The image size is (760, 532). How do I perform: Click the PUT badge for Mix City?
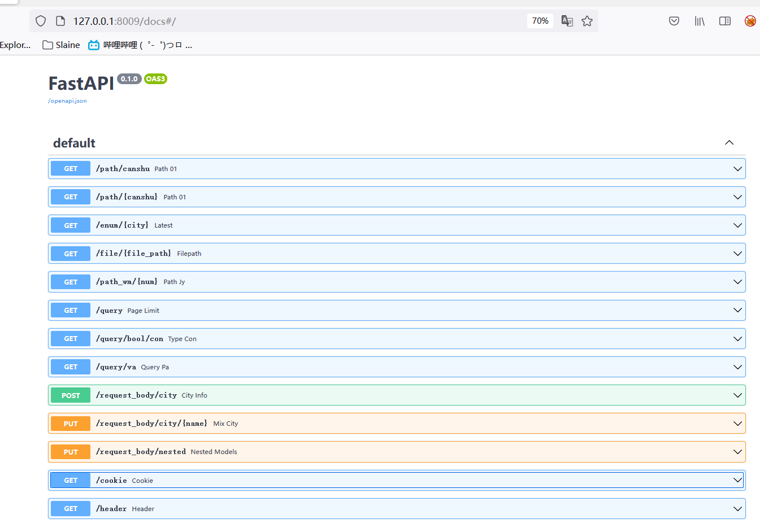pos(71,424)
